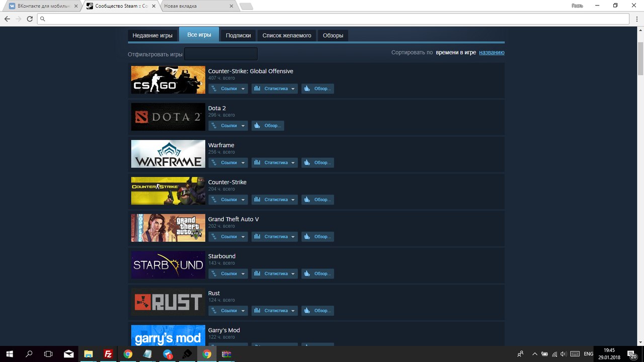Expand Статистика dropdown for Starbound
The height and width of the screenshot is (362, 644).
[x=275, y=274]
